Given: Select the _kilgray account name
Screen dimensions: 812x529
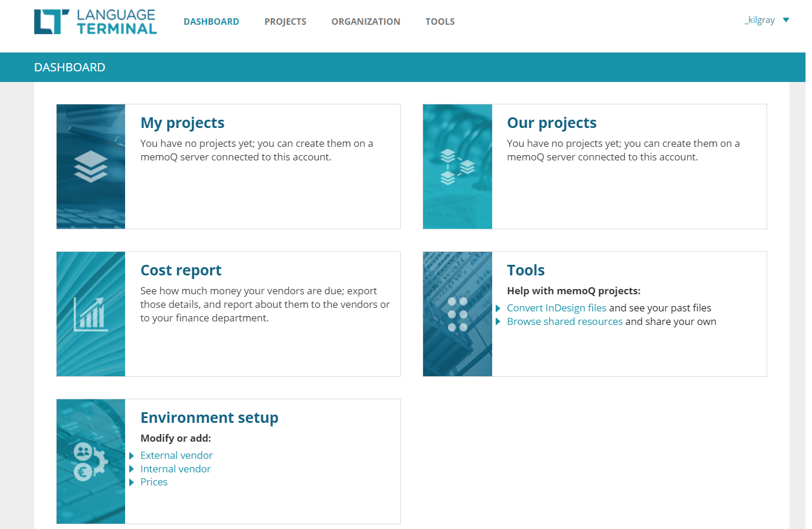Looking at the screenshot, I should pyautogui.click(x=759, y=20).
